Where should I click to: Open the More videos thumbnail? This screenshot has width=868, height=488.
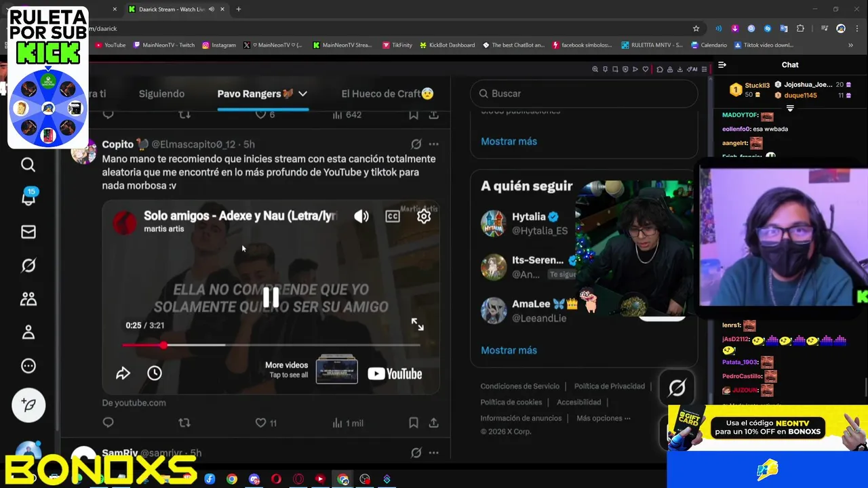pyautogui.click(x=337, y=369)
